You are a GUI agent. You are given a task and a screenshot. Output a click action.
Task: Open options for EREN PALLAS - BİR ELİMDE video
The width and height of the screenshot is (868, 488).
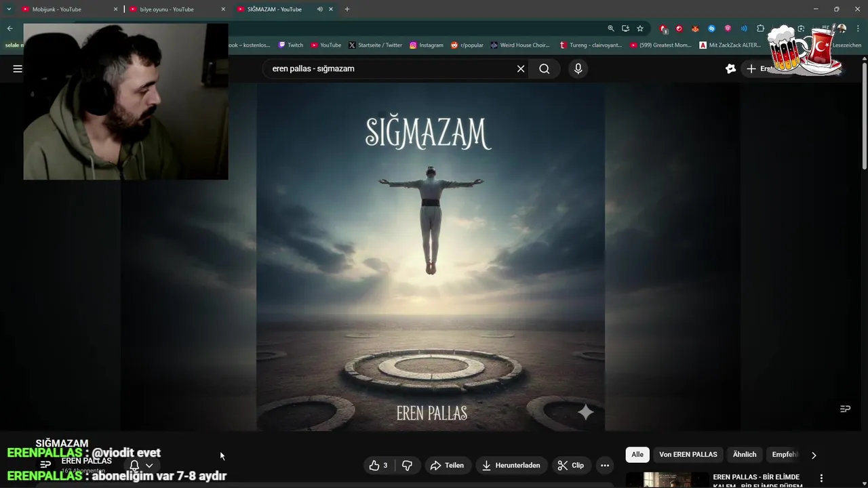pos(821,479)
